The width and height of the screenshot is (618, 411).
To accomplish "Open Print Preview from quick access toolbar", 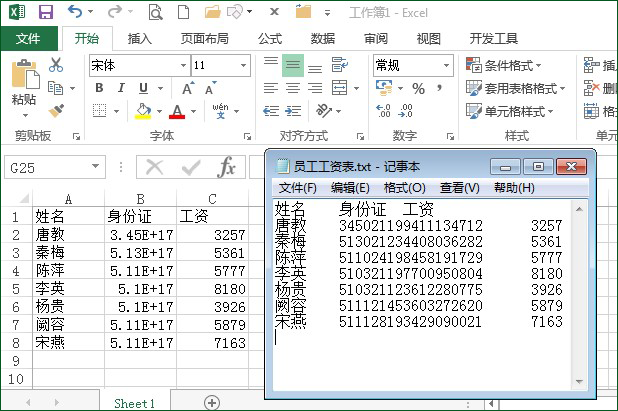I will click(155, 12).
